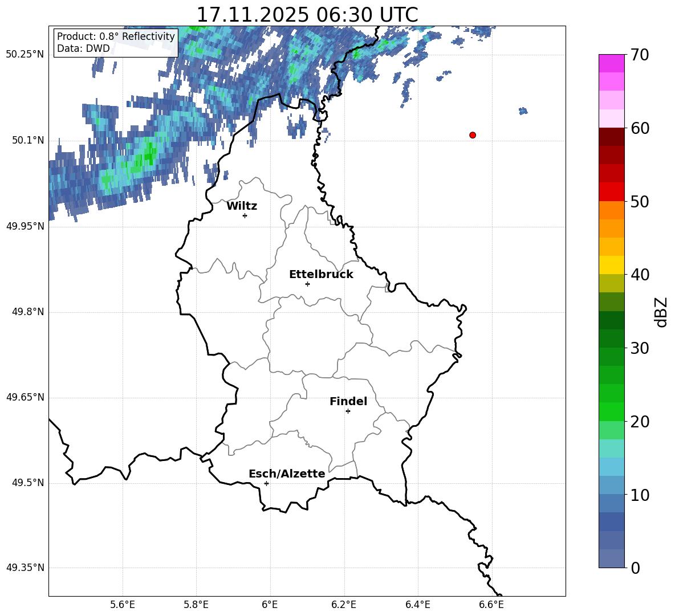Click the Esch/Alzette station cross marker
The height and width of the screenshot is (616, 675).
tap(266, 483)
